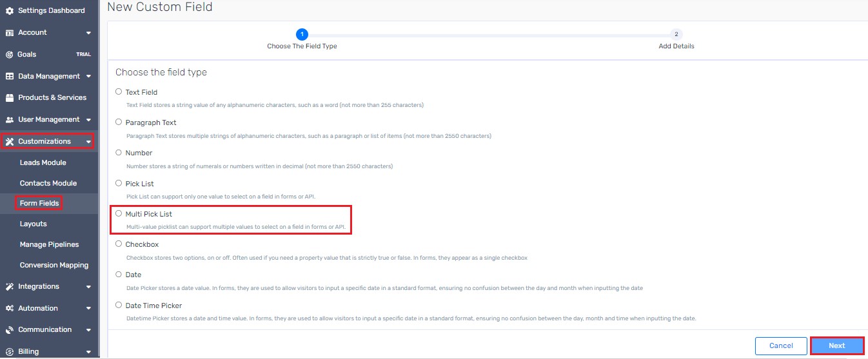Click the Settings Dashboard gear icon
Viewport: 868px width, 359px height.
10,11
